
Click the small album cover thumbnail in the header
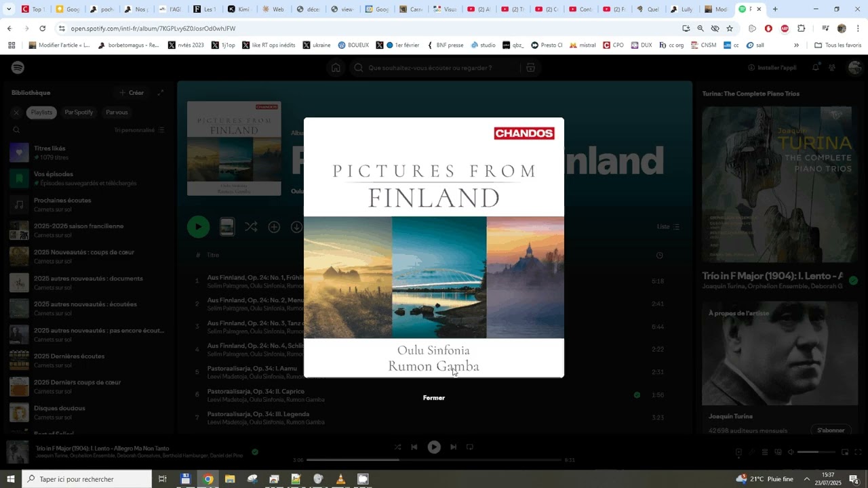pos(234,148)
